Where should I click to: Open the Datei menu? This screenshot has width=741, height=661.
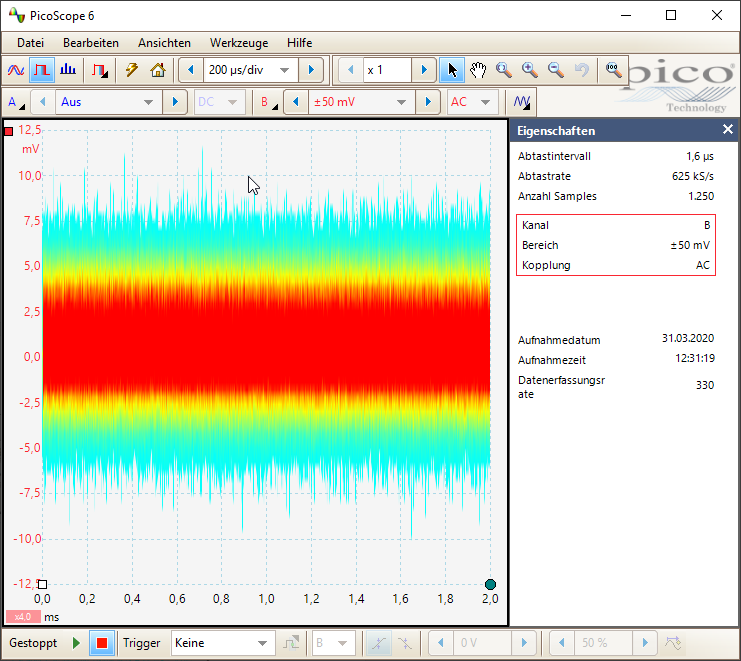[x=30, y=43]
